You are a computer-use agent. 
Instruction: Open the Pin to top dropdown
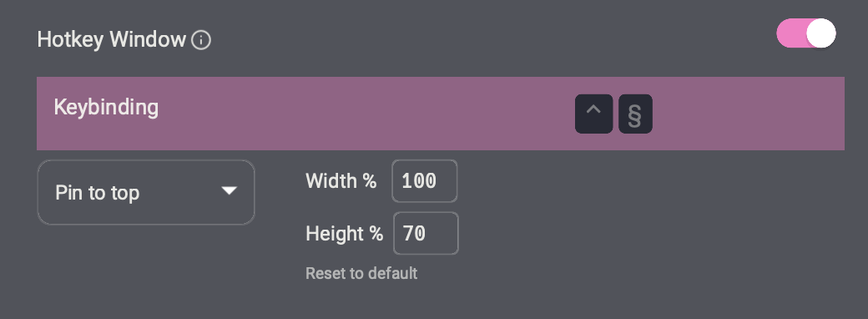(x=145, y=192)
